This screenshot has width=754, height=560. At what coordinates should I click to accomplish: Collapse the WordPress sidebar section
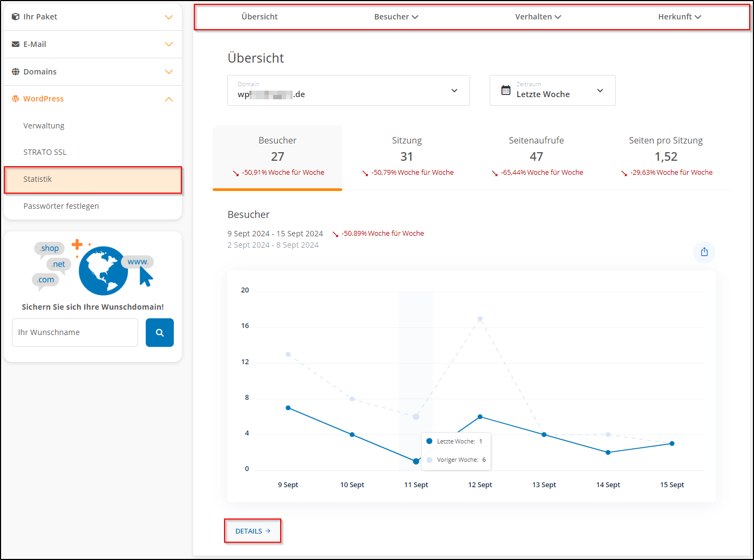[168, 99]
